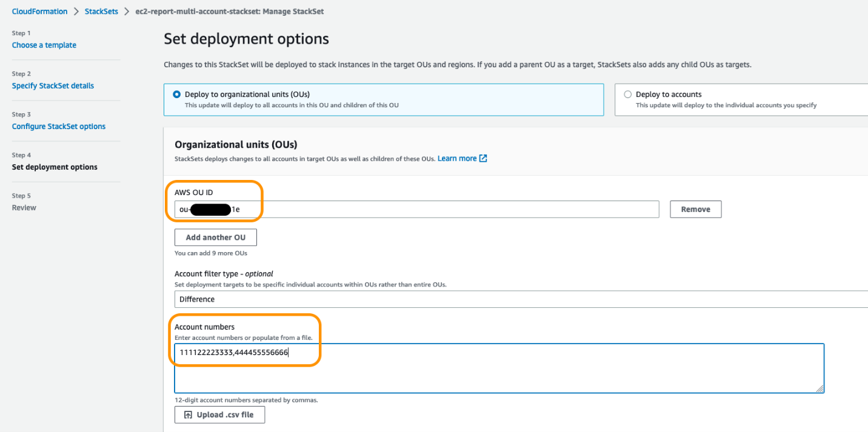868x432 pixels.
Task: Open the external link beside Learn more
Action: point(482,158)
